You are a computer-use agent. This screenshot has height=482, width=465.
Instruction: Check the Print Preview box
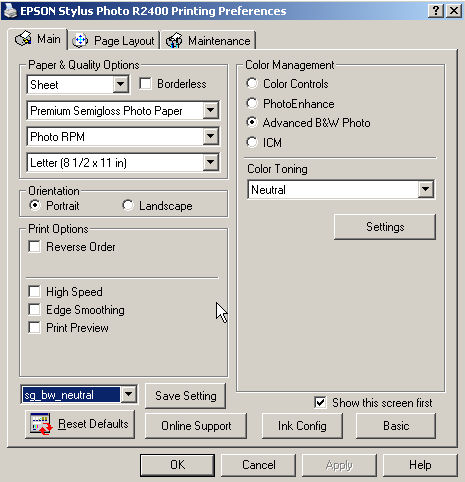pyautogui.click(x=35, y=328)
